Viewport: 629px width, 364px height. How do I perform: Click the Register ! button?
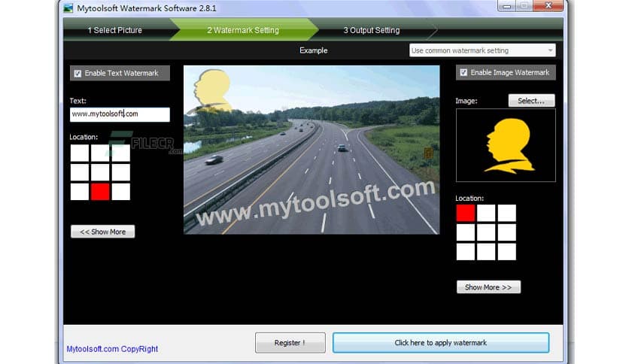(x=290, y=343)
